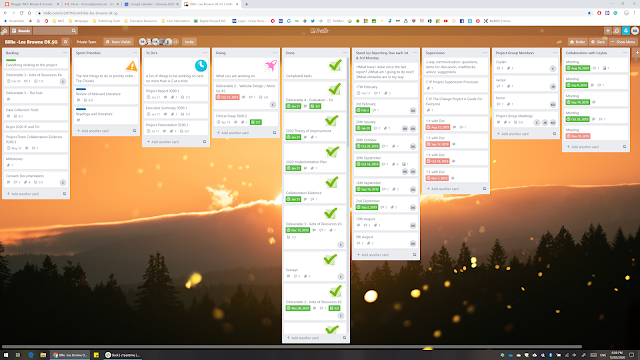Expand the Supervision list actions menu
The width and height of the screenshot is (640, 360).
[484, 53]
